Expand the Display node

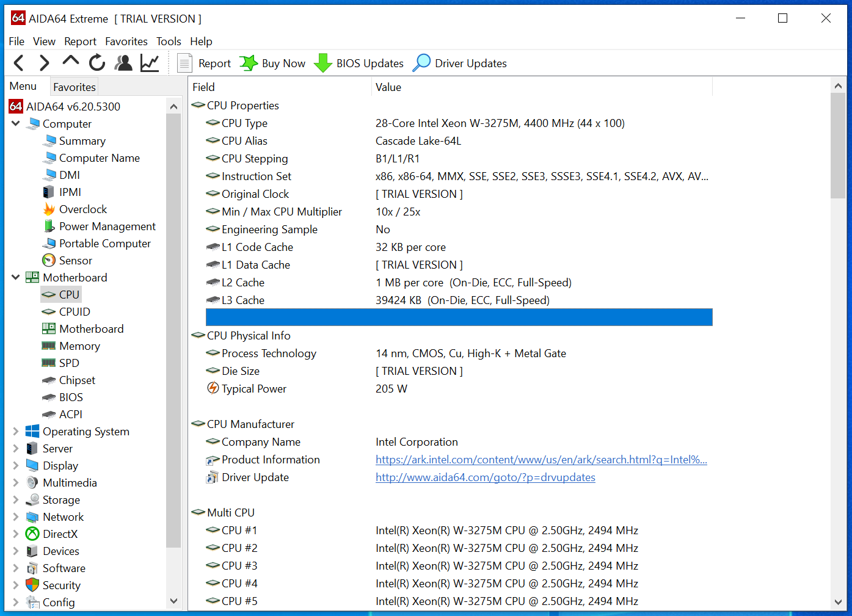pyautogui.click(x=16, y=465)
